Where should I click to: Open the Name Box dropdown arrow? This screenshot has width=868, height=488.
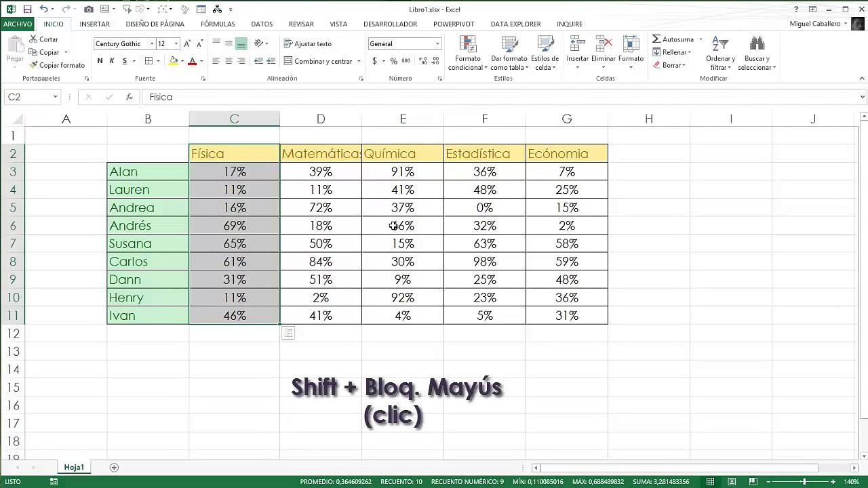click(x=55, y=97)
